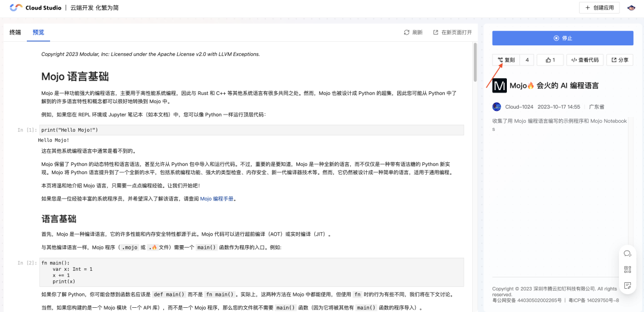Open preview via 在新页面打开

click(452, 32)
